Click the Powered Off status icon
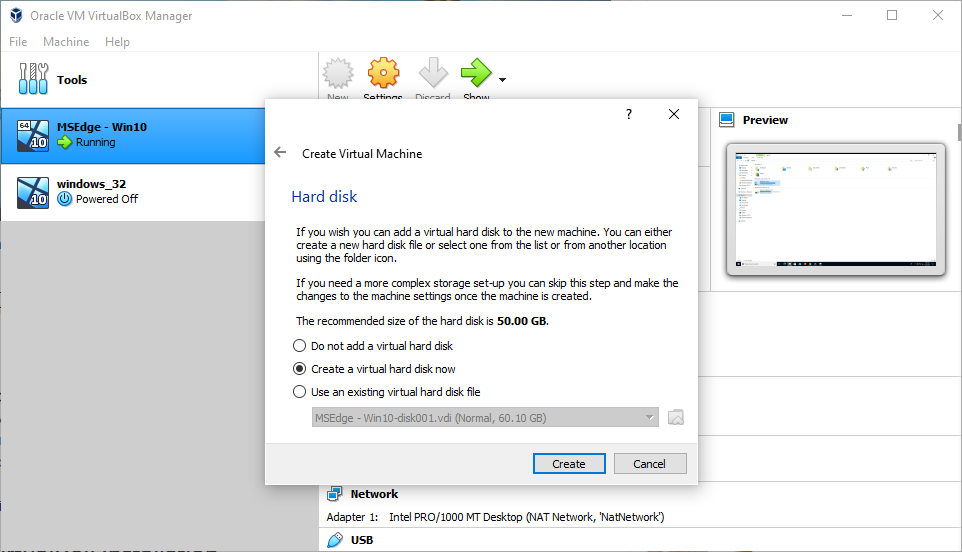 click(64, 199)
